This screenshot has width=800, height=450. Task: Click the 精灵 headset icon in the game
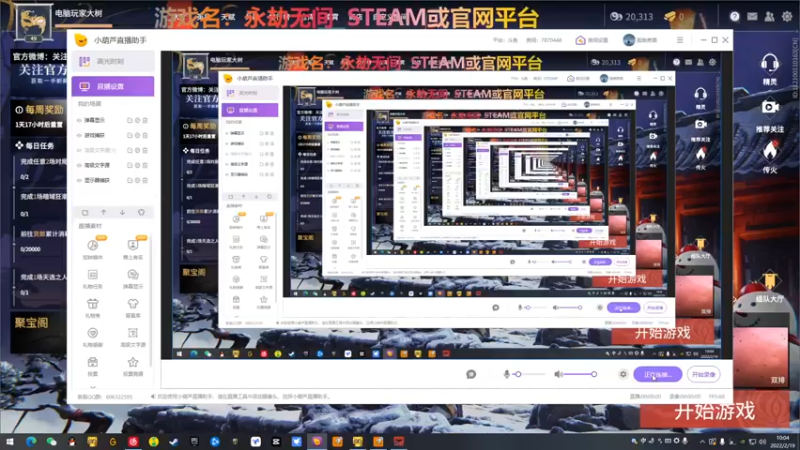click(769, 69)
